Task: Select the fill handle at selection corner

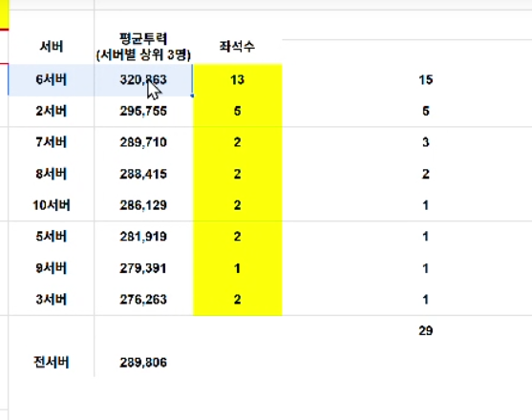Action: click(x=192, y=96)
